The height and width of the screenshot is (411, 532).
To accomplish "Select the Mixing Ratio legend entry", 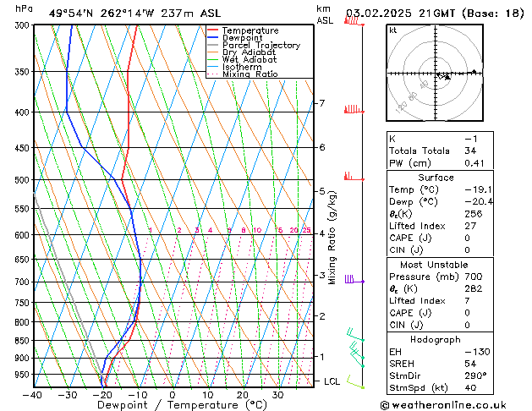I will click(250, 74).
